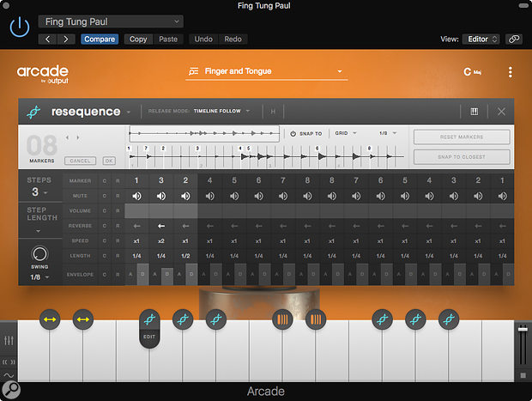Toggle reverse arrow on step three
The height and width of the screenshot is (401, 532).
[185, 226]
